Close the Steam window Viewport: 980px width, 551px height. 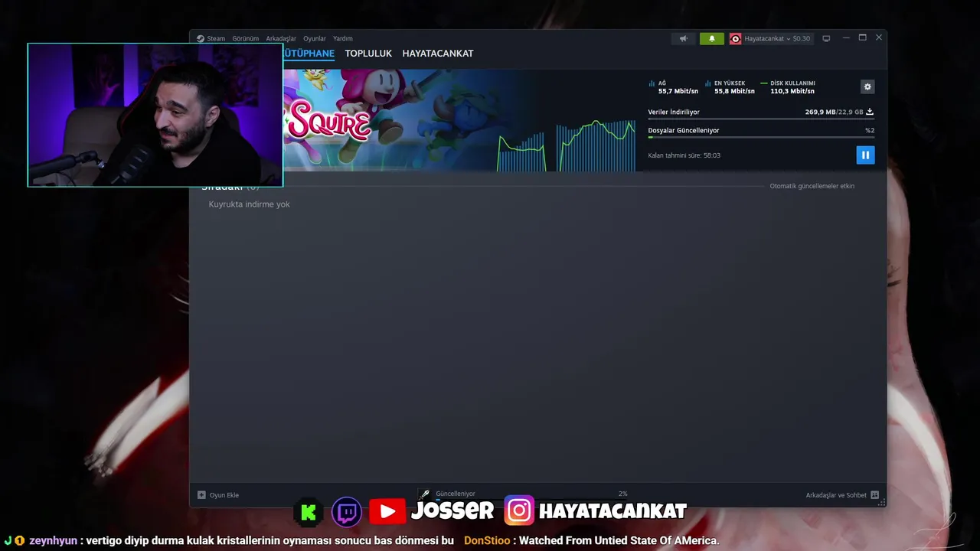tap(879, 37)
